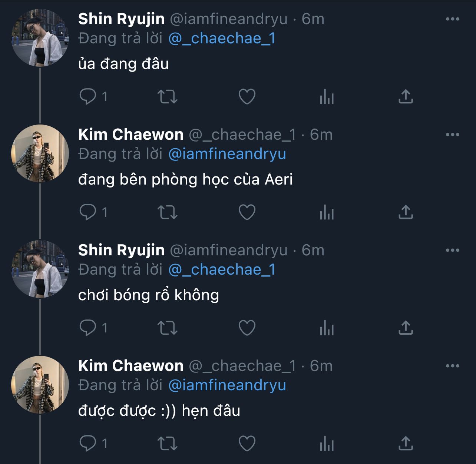Open Shin Ryujin's profile picture on first tweet
This screenshot has width=476, height=464.
(40, 38)
